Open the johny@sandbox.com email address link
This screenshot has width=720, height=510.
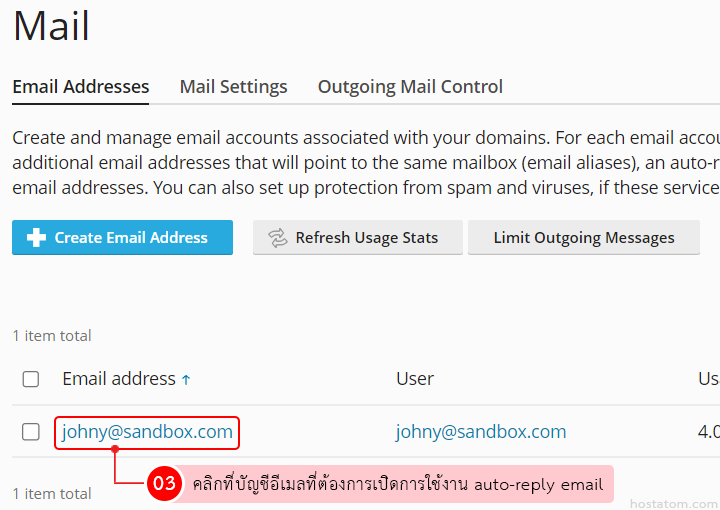coord(147,432)
